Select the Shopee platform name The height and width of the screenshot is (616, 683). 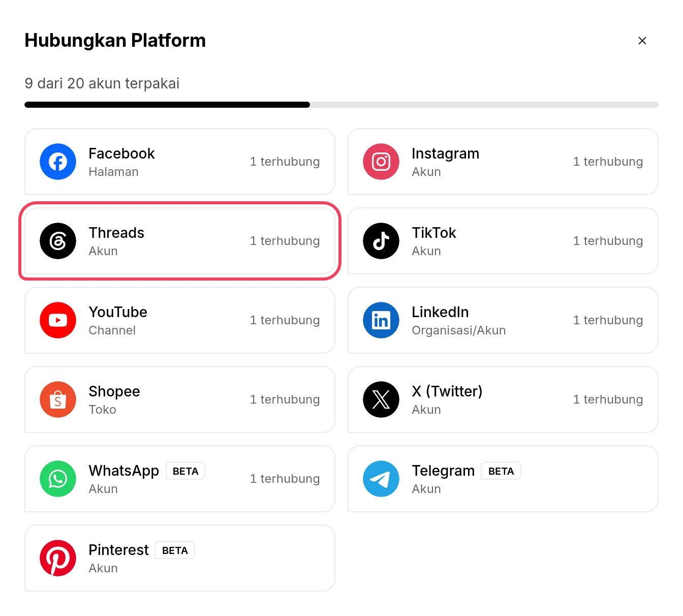(114, 391)
